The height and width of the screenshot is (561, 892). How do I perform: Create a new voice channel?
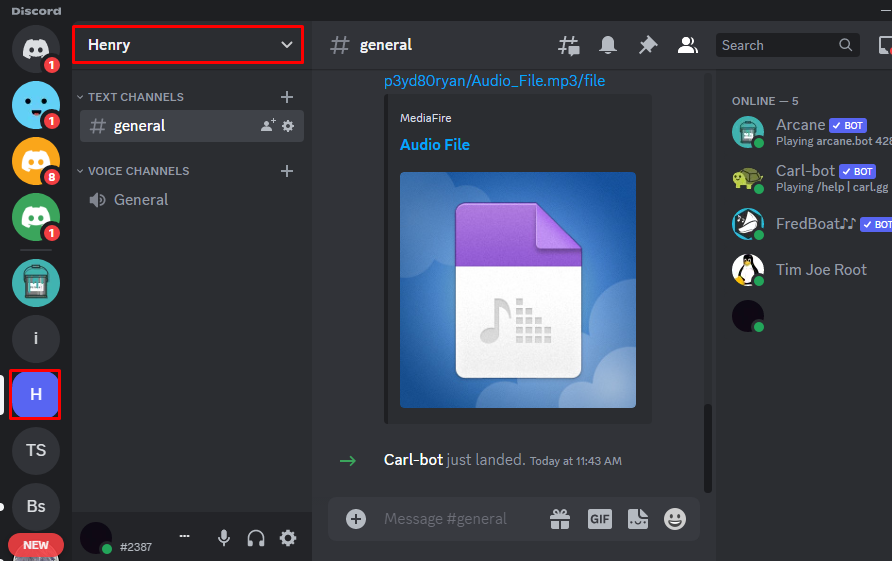287,171
